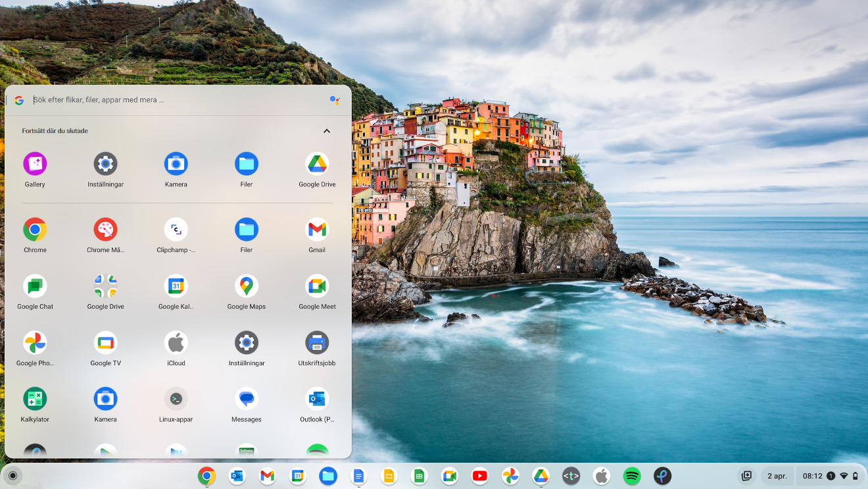Open Outlook PWA from the launcher
This screenshot has width=868, height=489.
317,398
